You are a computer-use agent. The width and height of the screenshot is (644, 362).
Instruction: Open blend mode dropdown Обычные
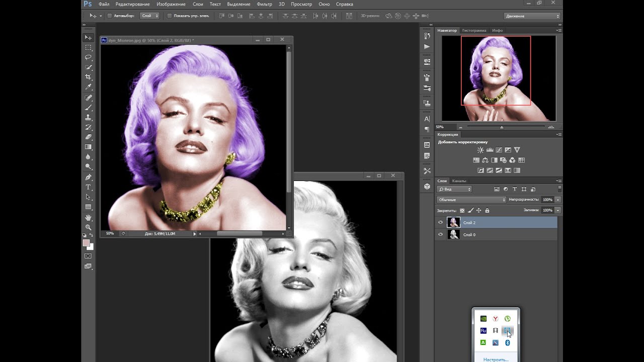coord(471,200)
